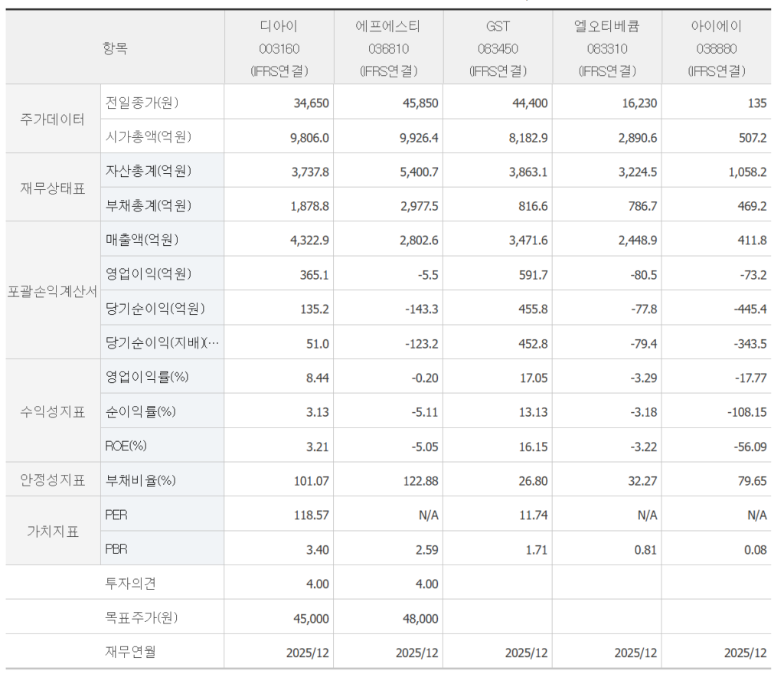Select the 안정성지표 category cell
This screenshot has height=674, width=784.
point(53,480)
